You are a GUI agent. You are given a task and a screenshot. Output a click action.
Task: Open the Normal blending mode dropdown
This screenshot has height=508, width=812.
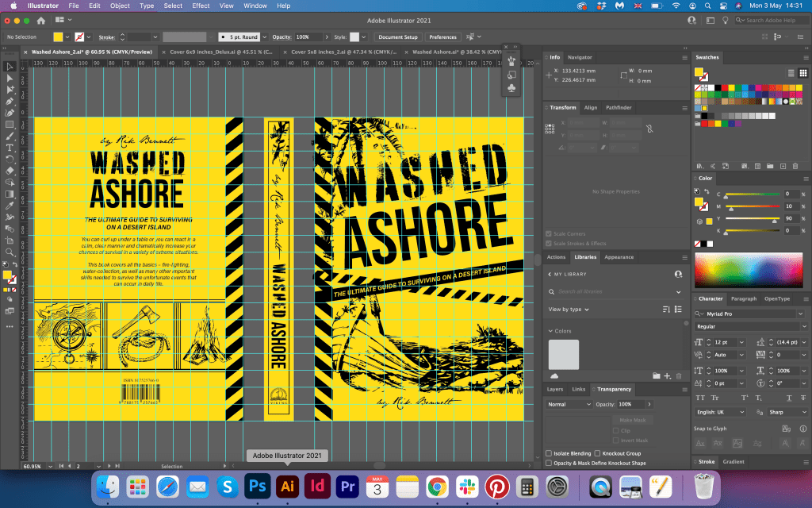pyautogui.click(x=568, y=404)
